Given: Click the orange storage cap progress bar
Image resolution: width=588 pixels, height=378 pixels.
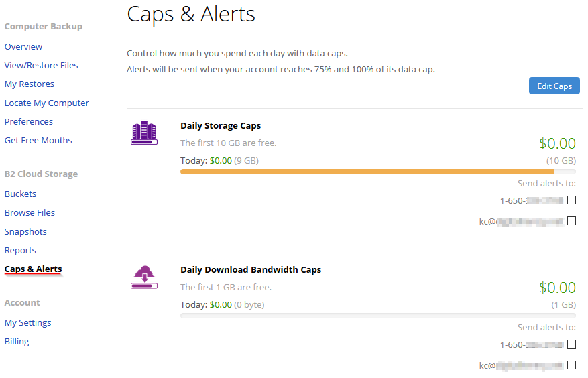Looking at the screenshot, I should 367,172.
